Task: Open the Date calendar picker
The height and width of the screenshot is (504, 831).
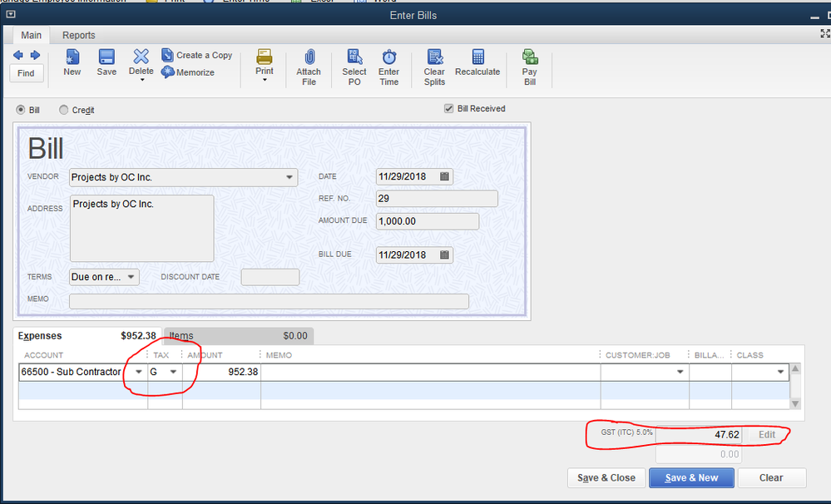Action: [x=445, y=176]
